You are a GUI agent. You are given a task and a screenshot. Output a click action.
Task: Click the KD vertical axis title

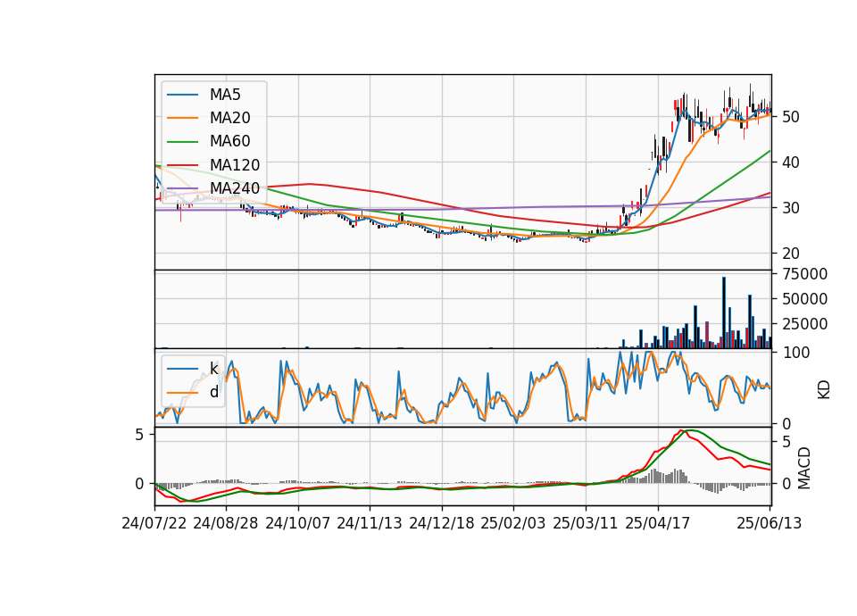click(824, 390)
